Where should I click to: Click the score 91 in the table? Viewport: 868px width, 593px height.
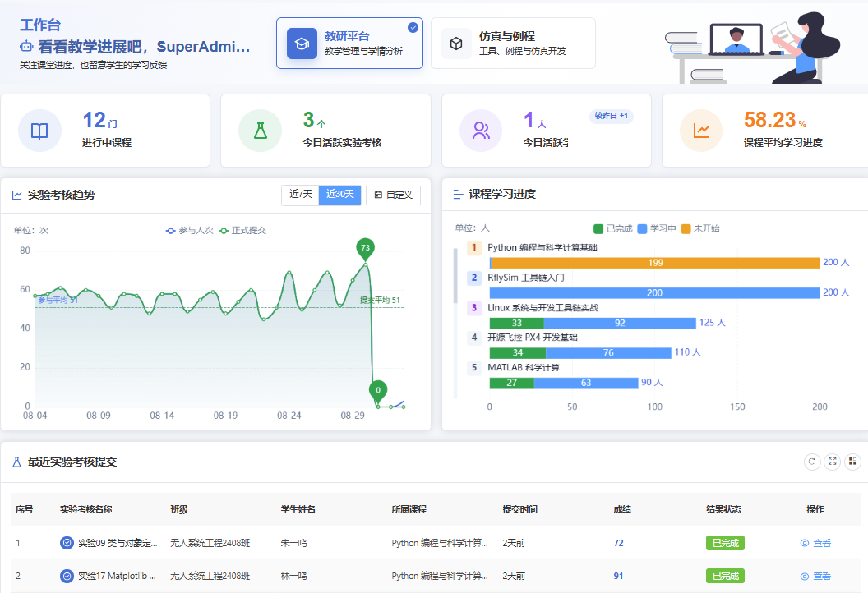[x=618, y=577]
